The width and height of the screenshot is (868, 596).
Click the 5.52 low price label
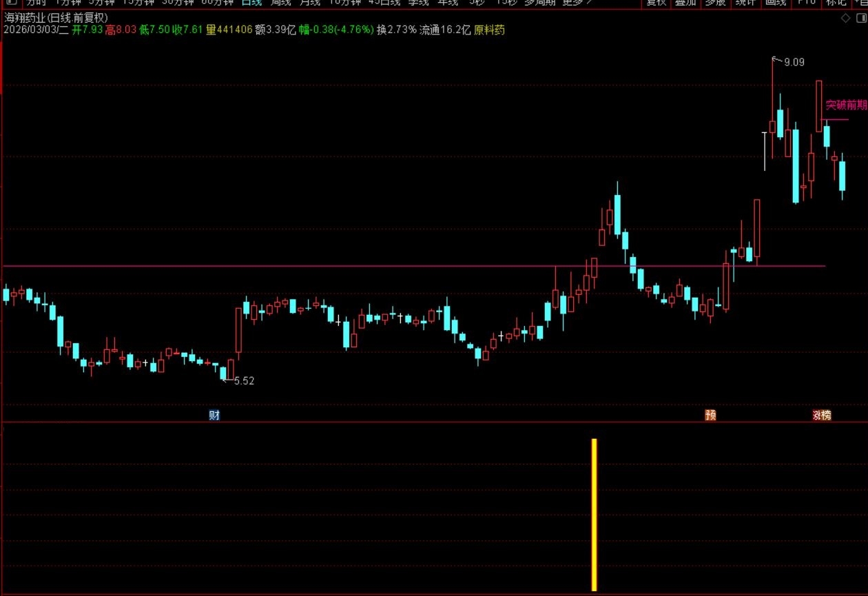tap(244, 381)
